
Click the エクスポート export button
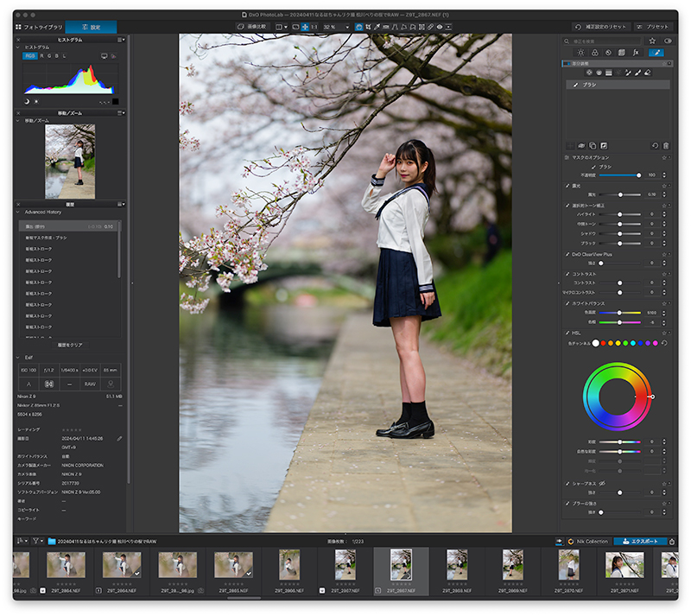point(640,542)
